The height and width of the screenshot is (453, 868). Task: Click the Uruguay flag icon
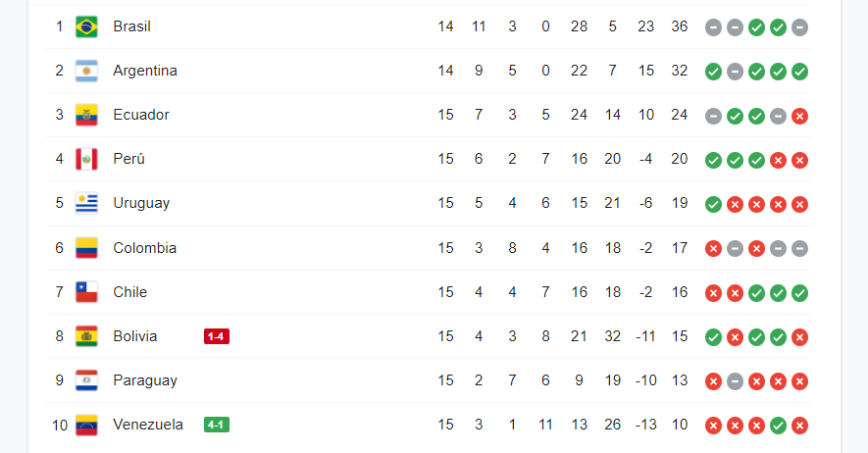point(86,203)
